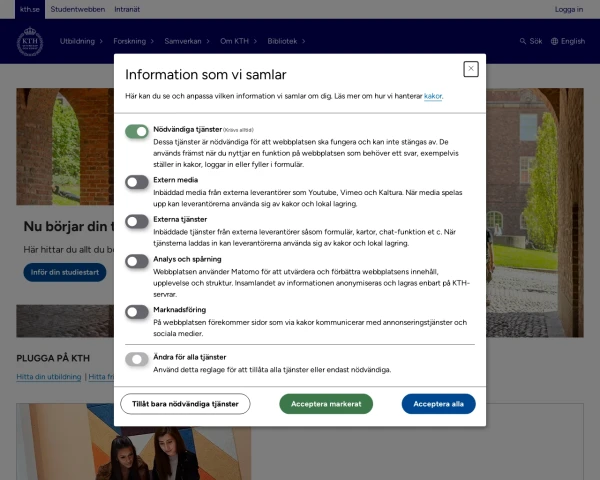
Task: Expand the Samverkan menu chevron
Action: click(x=208, y=41)
